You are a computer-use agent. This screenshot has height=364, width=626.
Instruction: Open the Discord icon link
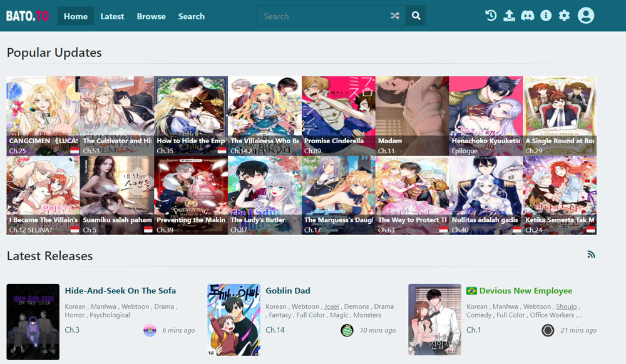coord(527,16)
